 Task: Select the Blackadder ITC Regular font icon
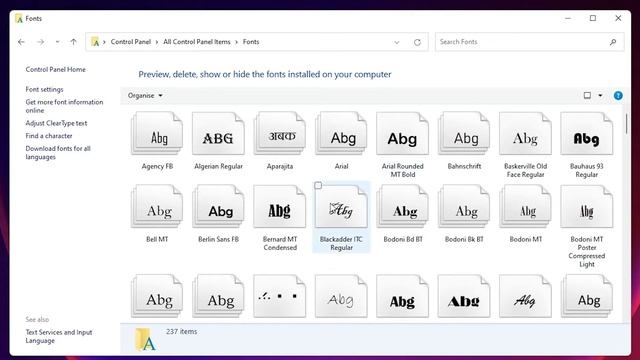pyautogui.click(x=341, y=207)
